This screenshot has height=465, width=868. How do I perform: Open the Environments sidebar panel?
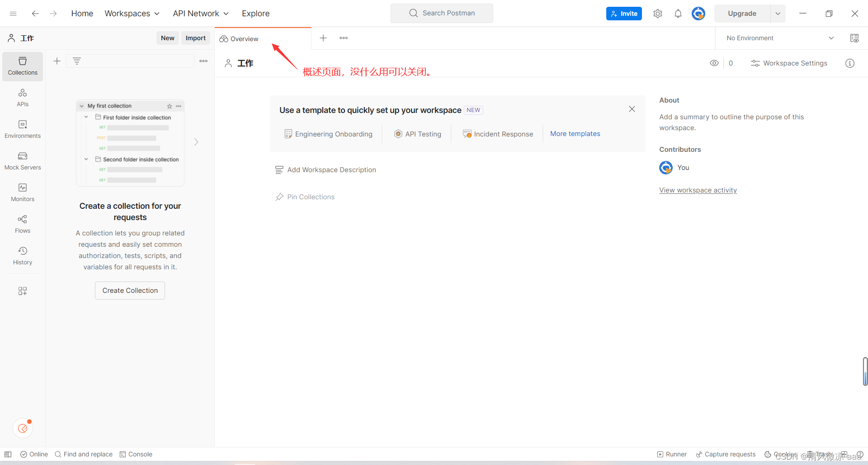pyautogui.click(x=23, y=130)
